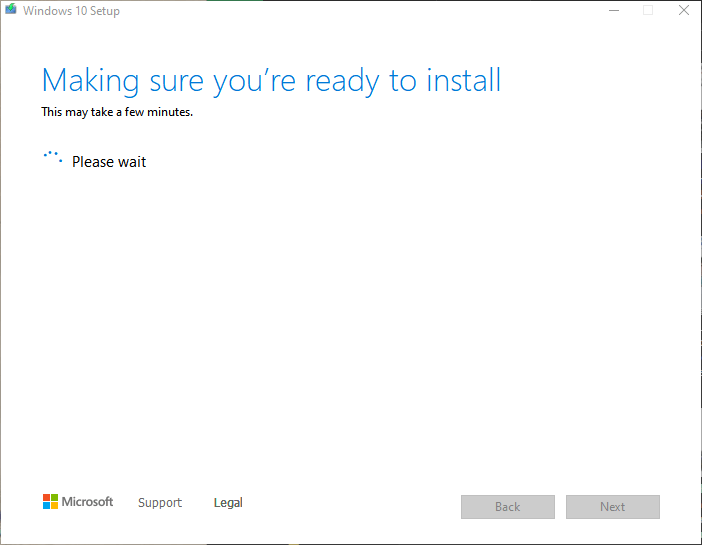Close the Windows 10 Setup window
Image resolution: width=702 pixels, height=545 pixels.
click(684, 10)
